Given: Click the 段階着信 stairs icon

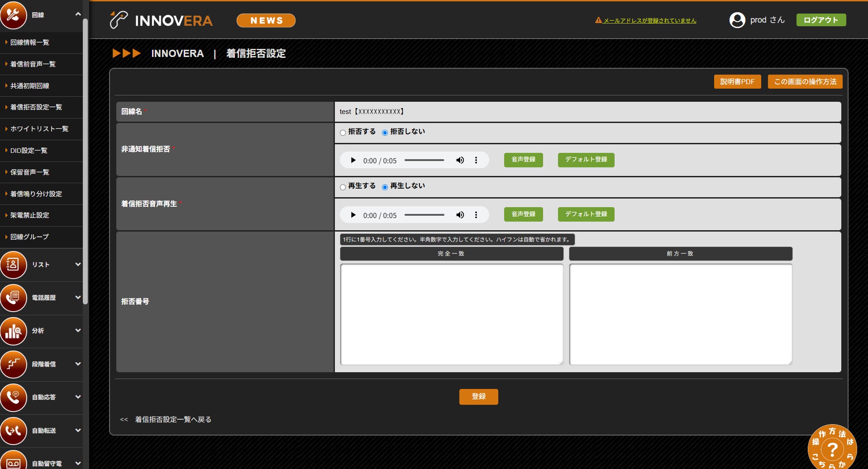Looking at the screenshot, I should pos(14,364).
